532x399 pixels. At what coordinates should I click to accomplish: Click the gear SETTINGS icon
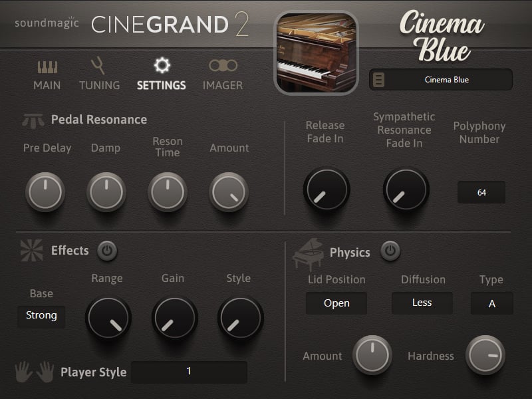click(162, 65)
